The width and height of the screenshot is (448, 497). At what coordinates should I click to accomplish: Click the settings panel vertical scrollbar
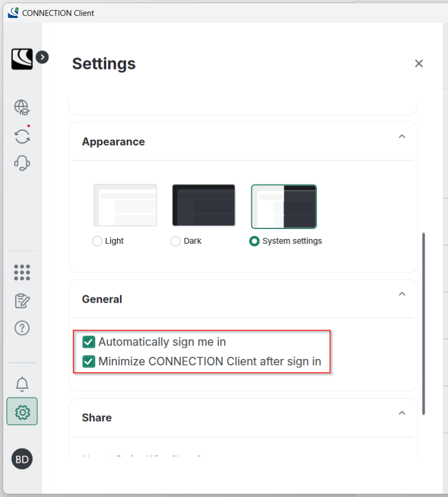424,323
